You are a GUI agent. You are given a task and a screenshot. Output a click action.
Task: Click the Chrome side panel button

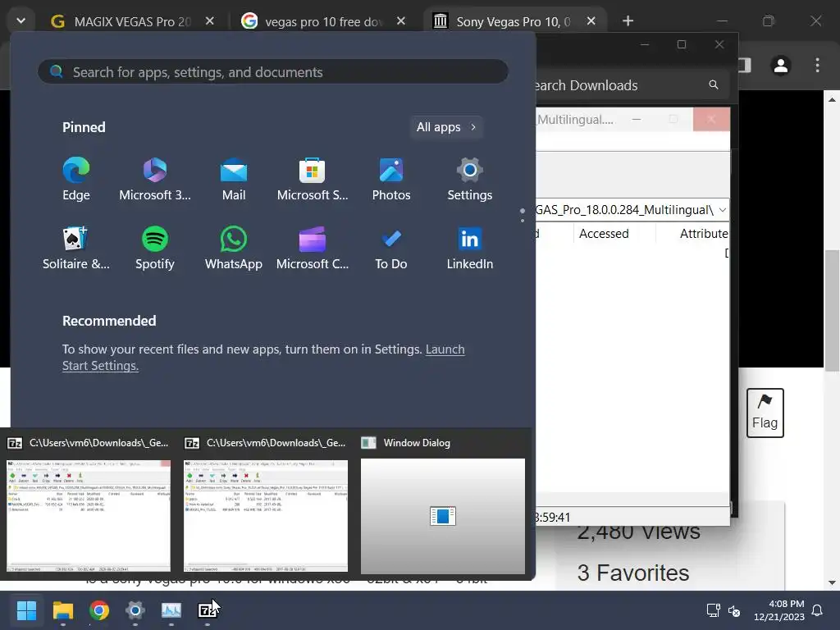745,66
